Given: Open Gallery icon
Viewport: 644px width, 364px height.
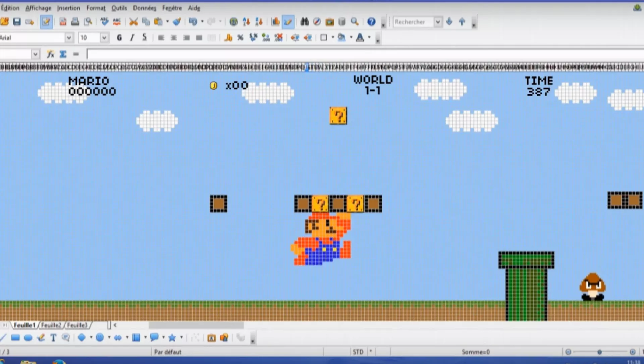Looking at the screenshot, I should click(329, 22).
